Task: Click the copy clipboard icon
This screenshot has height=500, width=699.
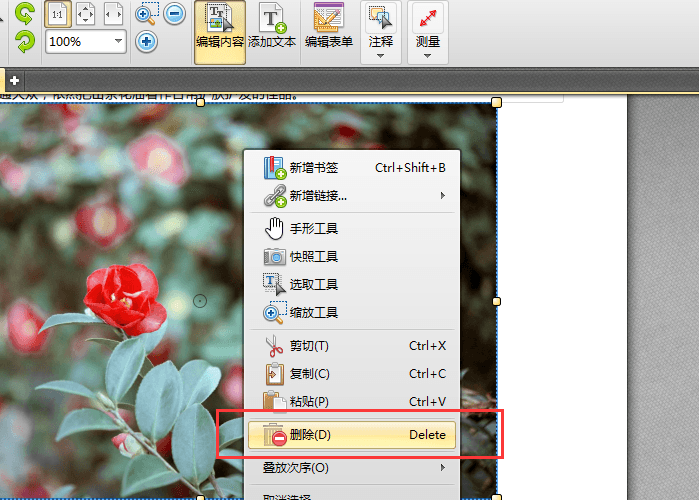Action: [x=275, y=374]
